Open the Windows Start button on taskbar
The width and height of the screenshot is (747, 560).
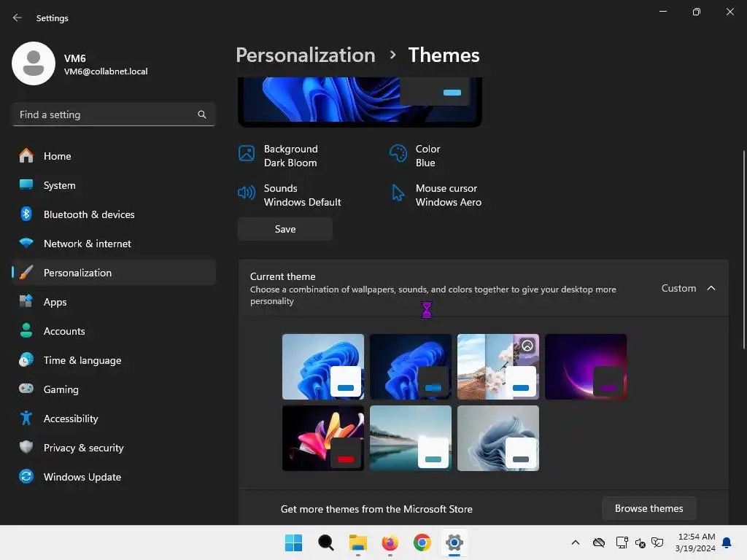tap(293, 542)
